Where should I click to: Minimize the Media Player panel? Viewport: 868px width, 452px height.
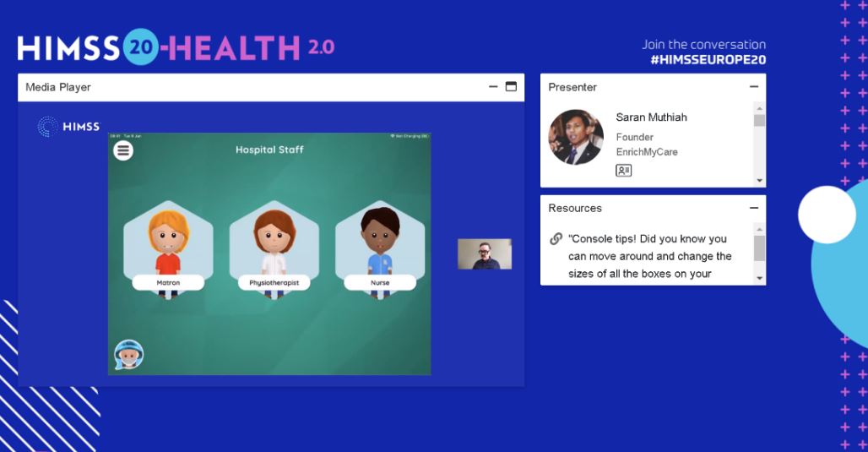point(493,86)
